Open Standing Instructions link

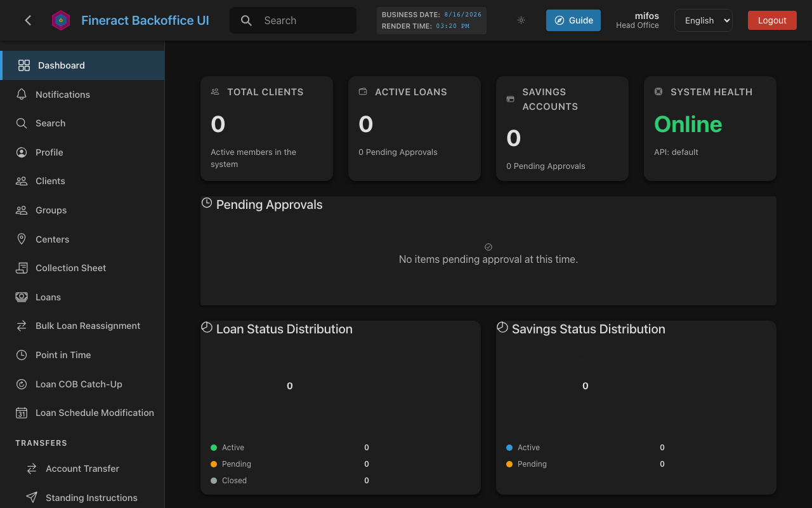(91, 498)
